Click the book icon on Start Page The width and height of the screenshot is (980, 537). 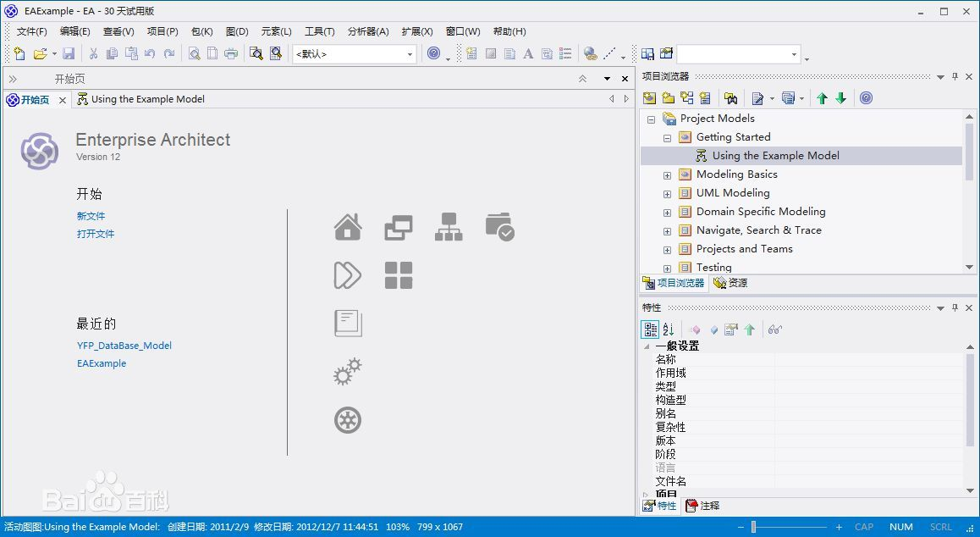[x=348, y=324]
